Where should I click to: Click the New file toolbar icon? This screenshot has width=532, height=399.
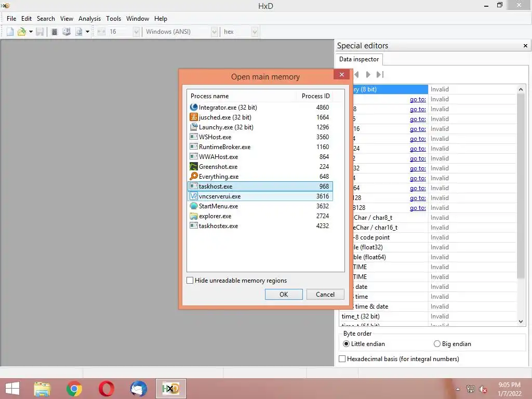point(10,32)
